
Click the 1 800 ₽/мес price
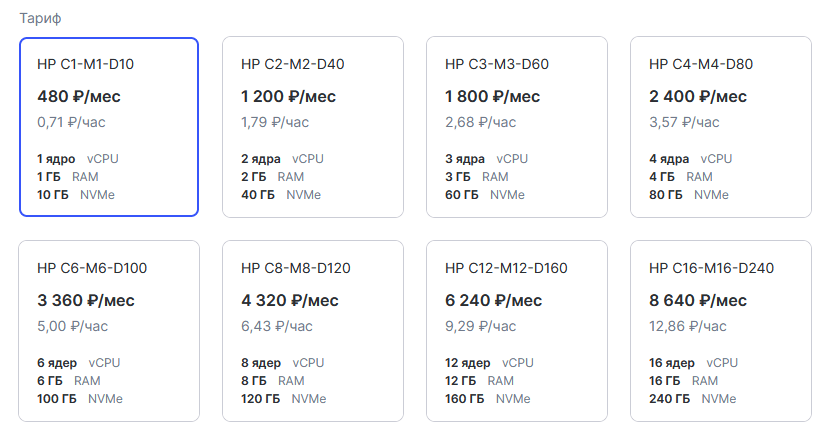coord(493,97)
